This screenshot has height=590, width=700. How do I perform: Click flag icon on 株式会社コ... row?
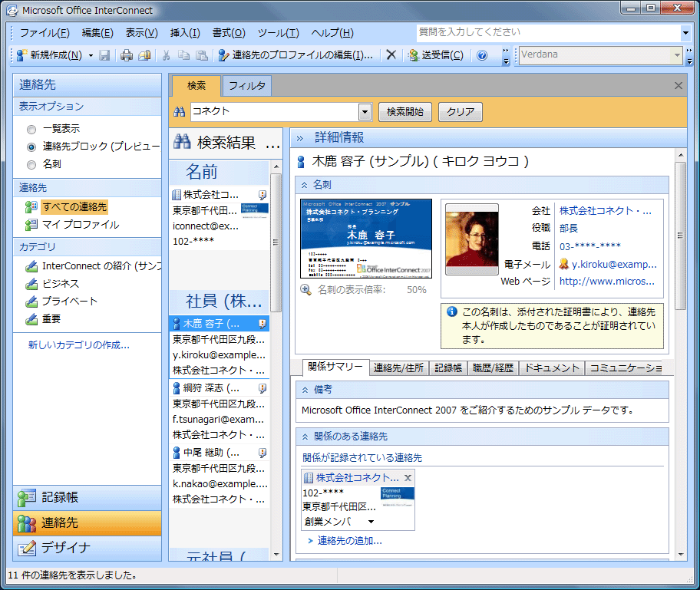tap(262, 195)
